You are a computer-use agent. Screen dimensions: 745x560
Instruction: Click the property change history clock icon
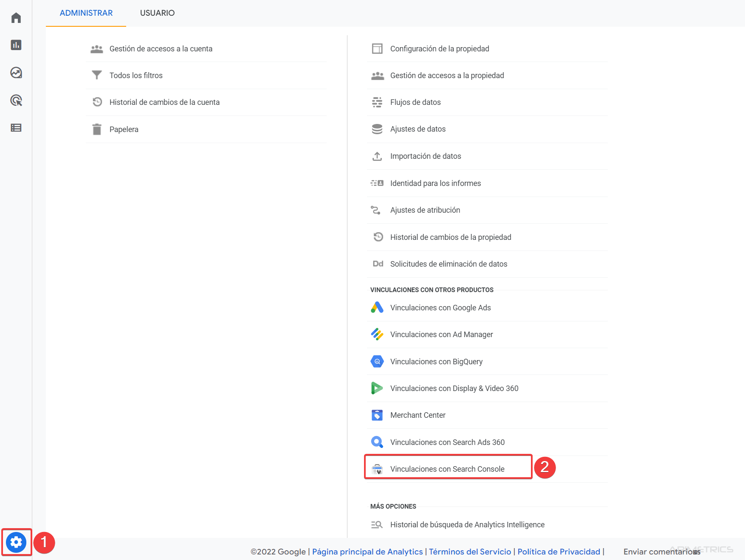coord(378,237)
